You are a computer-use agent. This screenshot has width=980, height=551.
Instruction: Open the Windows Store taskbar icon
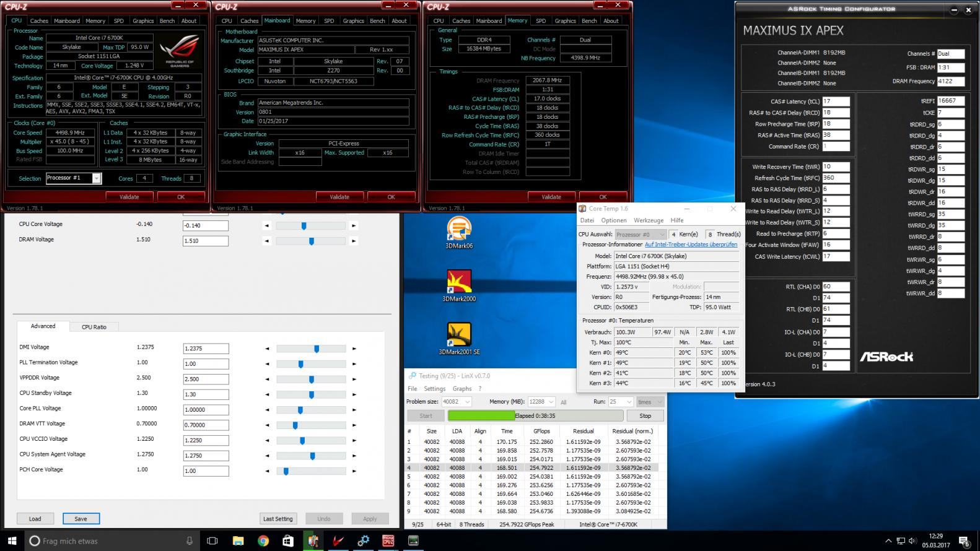[x=288, y=540]
